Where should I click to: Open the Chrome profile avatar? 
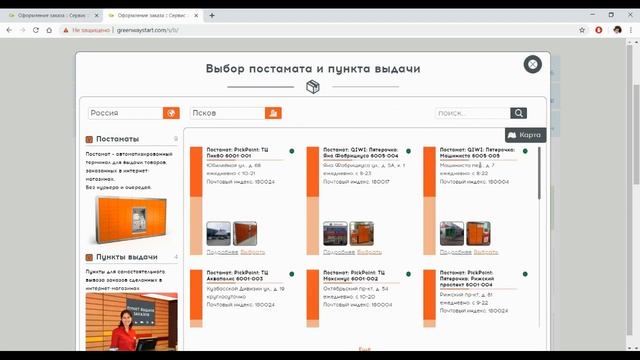coord(617,30)
